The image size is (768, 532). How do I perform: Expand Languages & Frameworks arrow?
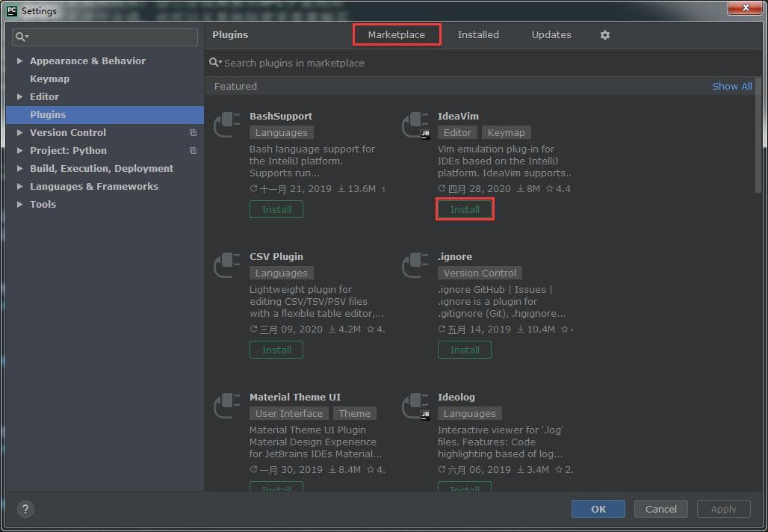(x=19, y=186)
